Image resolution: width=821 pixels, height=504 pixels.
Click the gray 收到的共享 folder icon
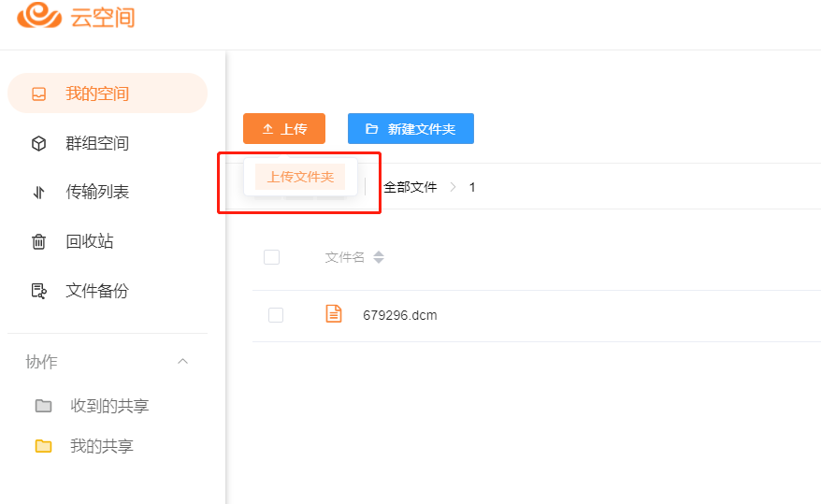pyautogui.click(x=43, y=406)
